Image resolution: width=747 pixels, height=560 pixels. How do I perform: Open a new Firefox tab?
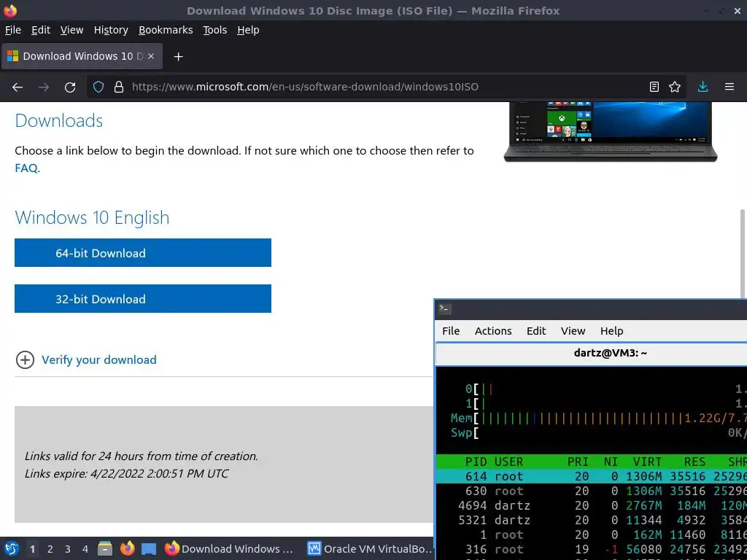click(x=178, y=57)
